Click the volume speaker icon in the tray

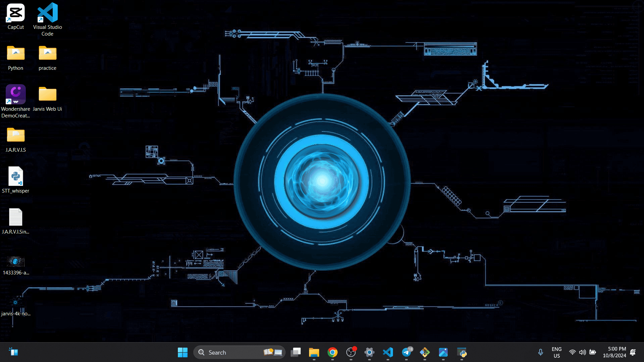582,352
